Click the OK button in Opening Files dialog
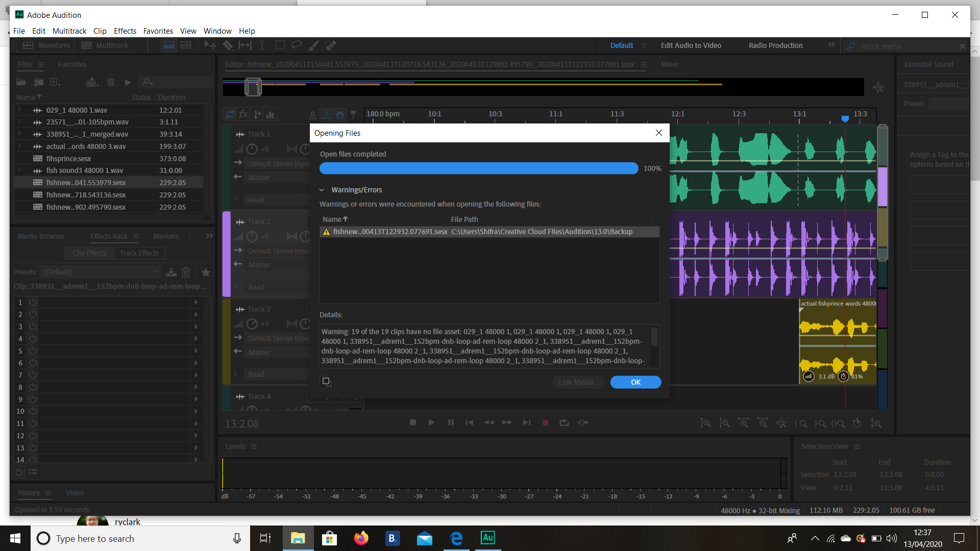This screenshot has height=551, width=980. [x=635, y=382]
